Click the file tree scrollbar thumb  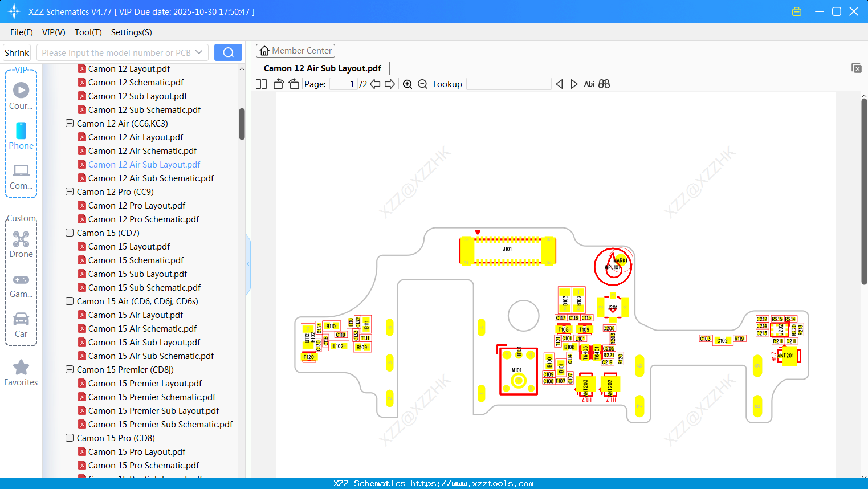click(x=242, y=124)
